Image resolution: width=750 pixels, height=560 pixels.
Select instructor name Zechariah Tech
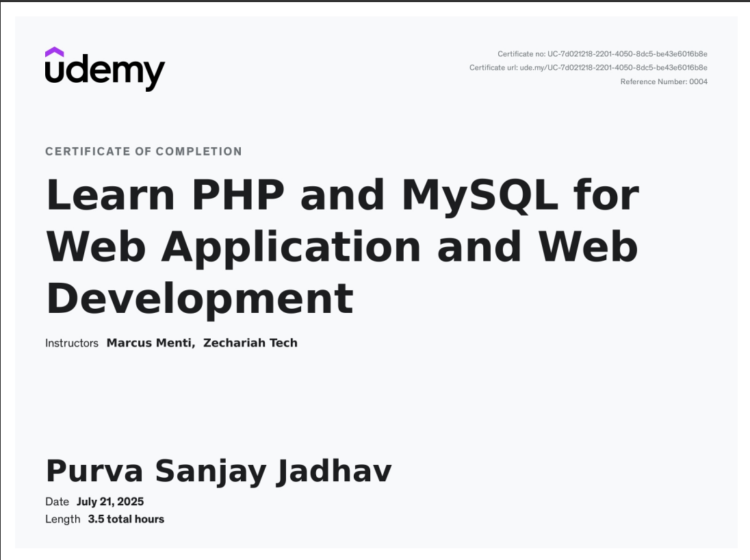(250, 343)
